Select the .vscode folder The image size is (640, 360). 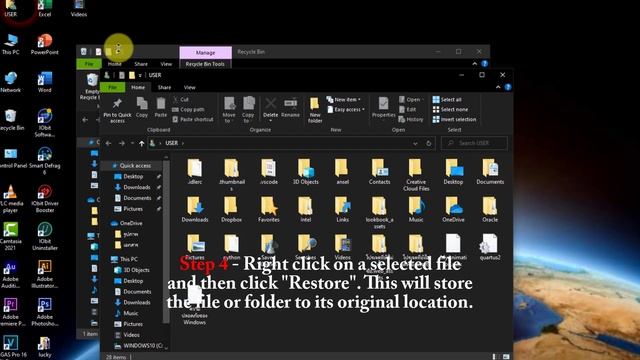click(x=269, y=172)
